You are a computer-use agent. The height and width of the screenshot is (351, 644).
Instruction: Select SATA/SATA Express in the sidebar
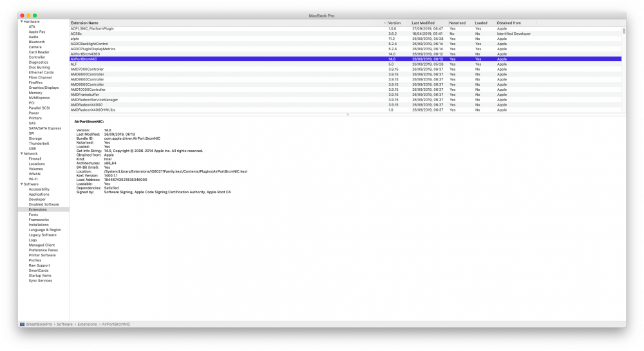(x=45, y=128)
